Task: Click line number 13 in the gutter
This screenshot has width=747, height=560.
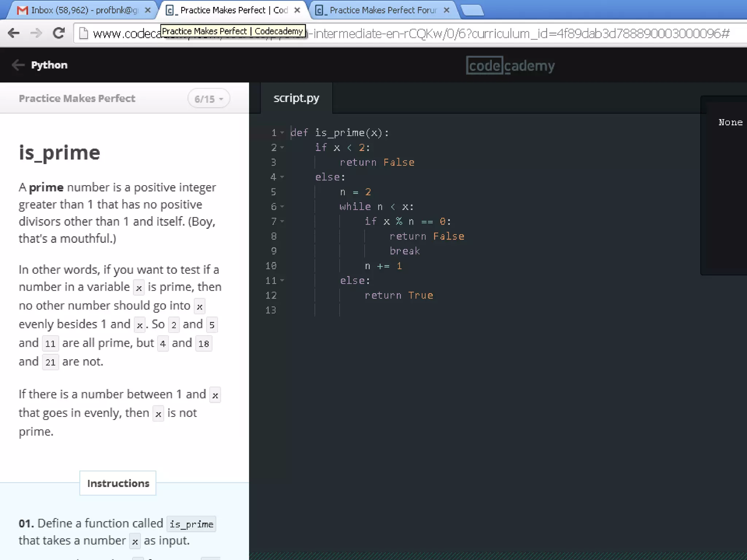Action: [271, 310]
